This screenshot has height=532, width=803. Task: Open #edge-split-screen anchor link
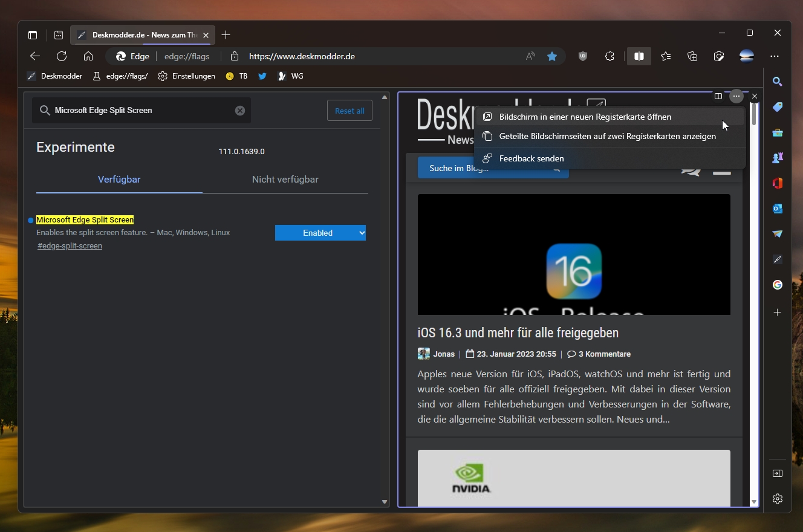pyautogui.click(x=70, y=246)
